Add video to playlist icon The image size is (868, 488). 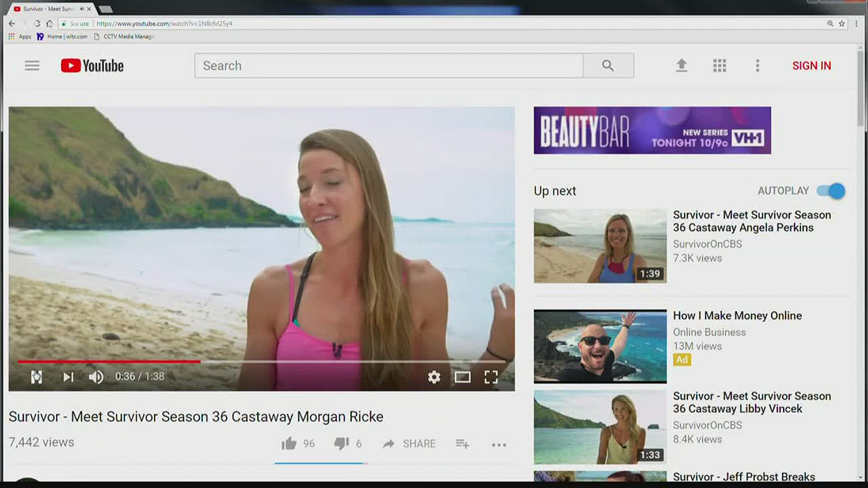click(462, 444)
